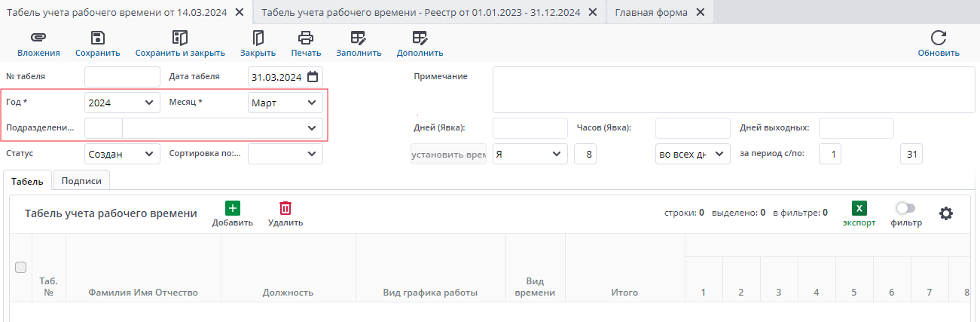Click day 3 column header
This screenshot has width=980, height=322.
pos(779,280)
